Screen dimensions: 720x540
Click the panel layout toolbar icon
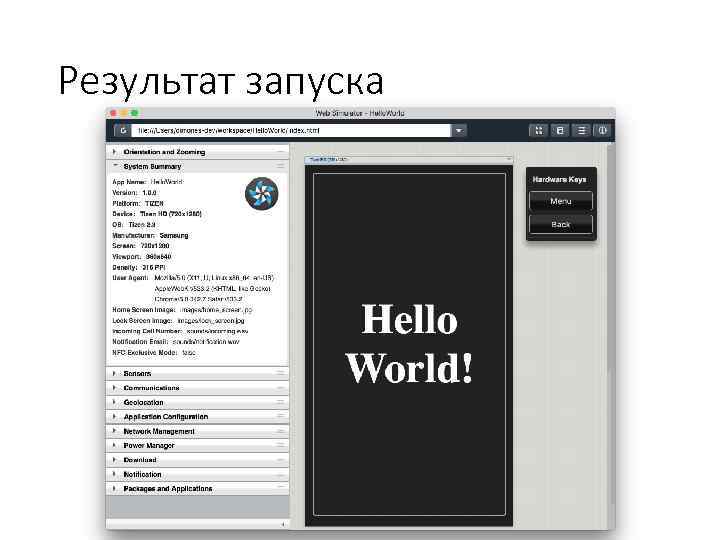click(560, 130)
